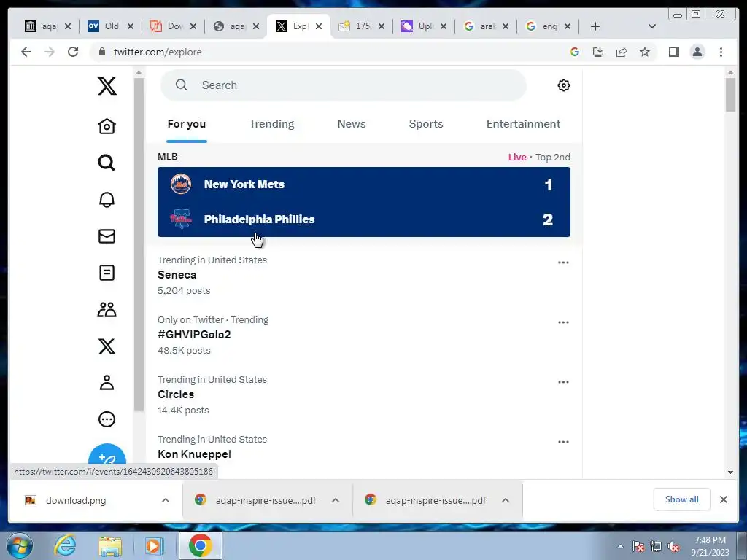Open Chrome three-dot menu

721,52
